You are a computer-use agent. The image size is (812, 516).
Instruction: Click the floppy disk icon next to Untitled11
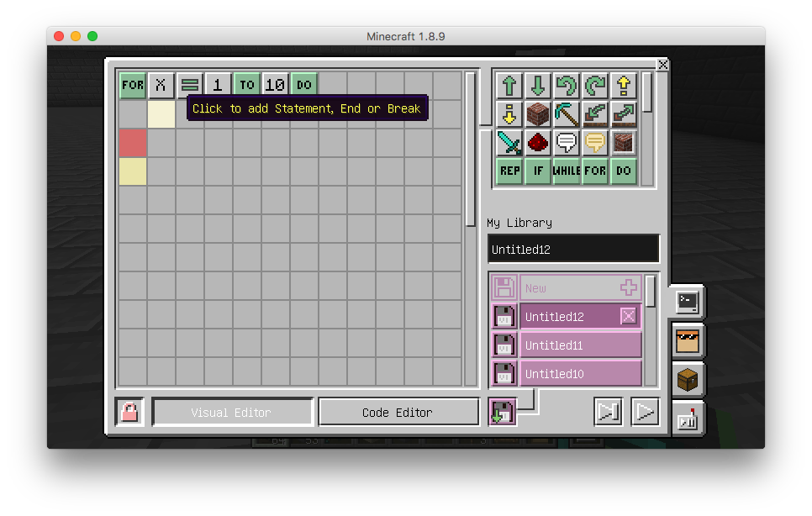click(x=504, y=345)
